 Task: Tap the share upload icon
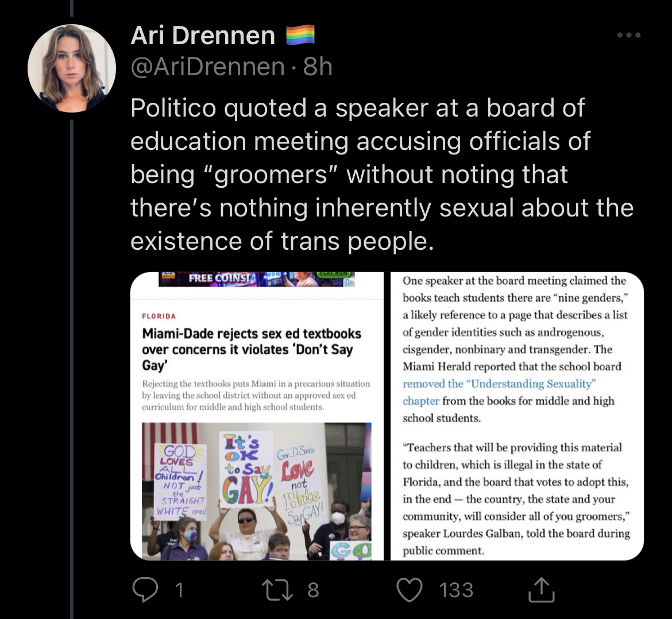(x=541, y=590)
